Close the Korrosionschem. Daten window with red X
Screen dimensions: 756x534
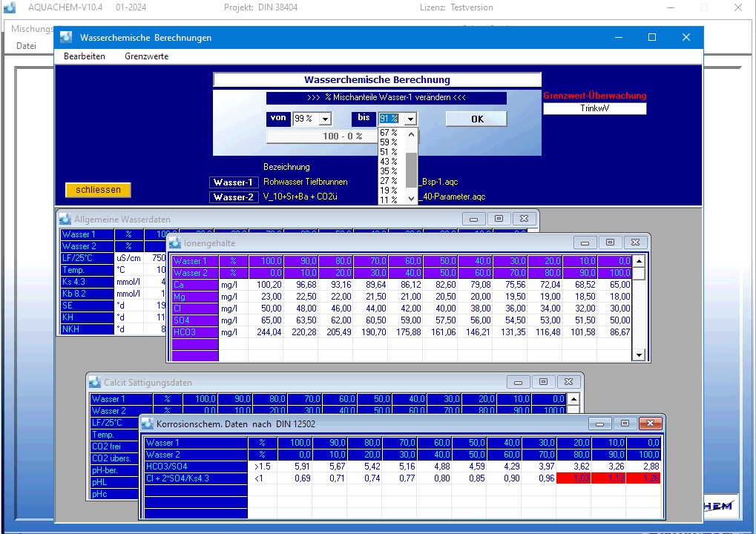[650, 423]
